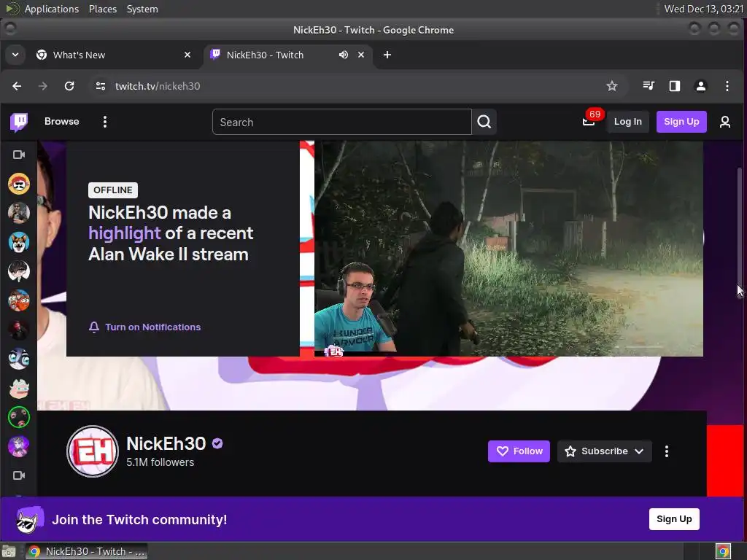Open the Chrome profile icon
747x560 pixels.
tap(701, 86)
